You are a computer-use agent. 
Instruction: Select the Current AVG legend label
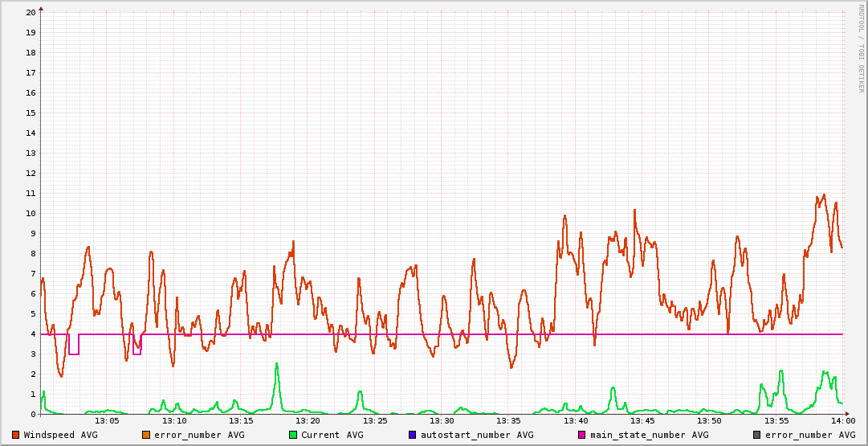coord(332,435)
